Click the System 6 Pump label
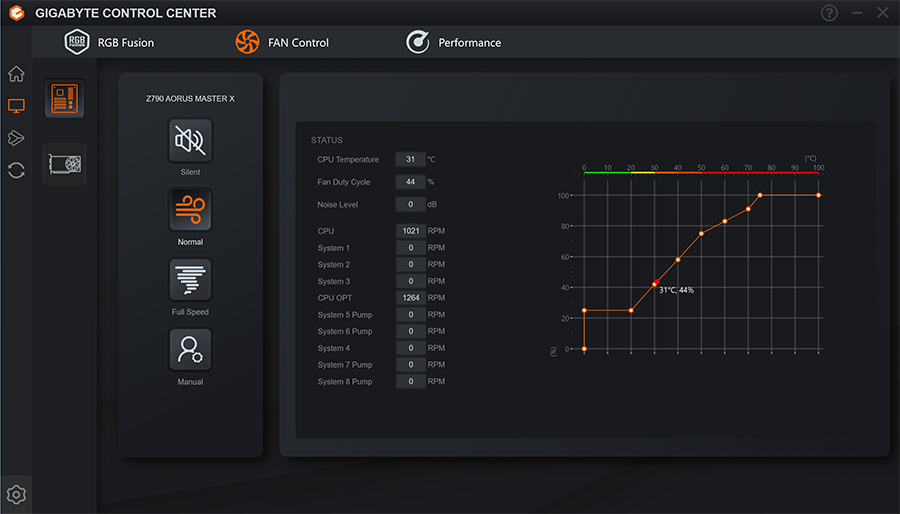Image resolution: width=900 pixels, height=514 pixels. click(345, 332)
